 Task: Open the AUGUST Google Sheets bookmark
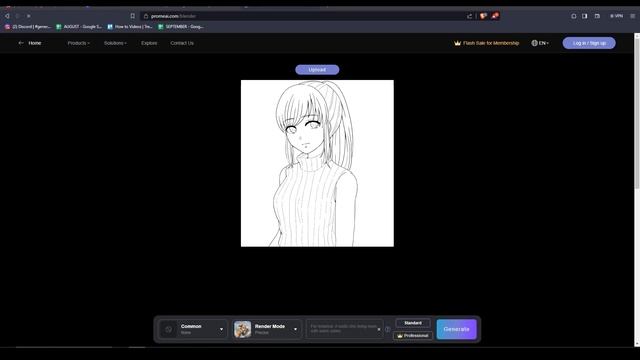coord(79,27)
